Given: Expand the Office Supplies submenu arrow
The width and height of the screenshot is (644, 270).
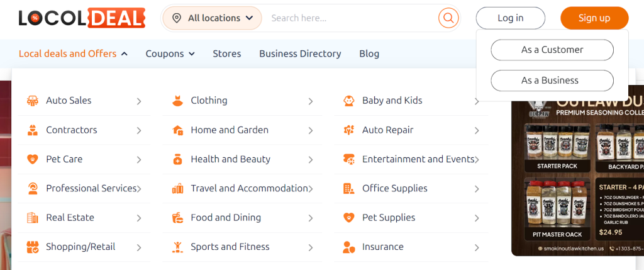Looking at the screenshot, I should click(477, 189).
